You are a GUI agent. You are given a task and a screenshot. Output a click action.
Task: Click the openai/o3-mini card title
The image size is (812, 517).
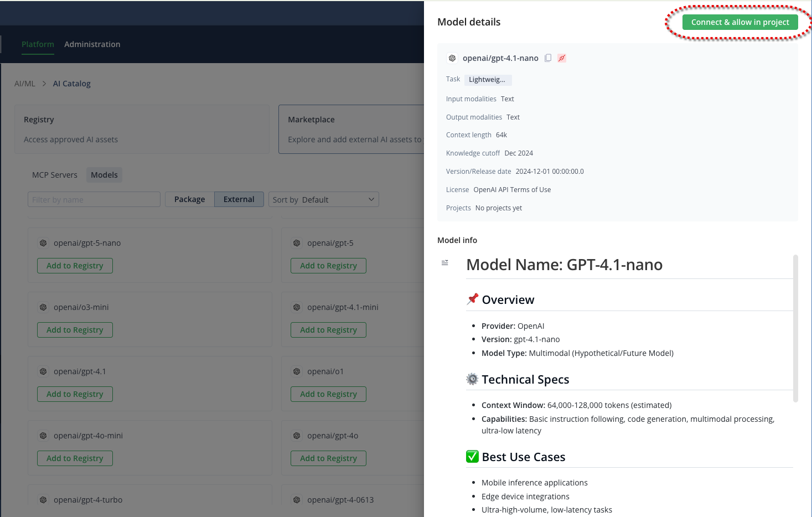(81, 307)
